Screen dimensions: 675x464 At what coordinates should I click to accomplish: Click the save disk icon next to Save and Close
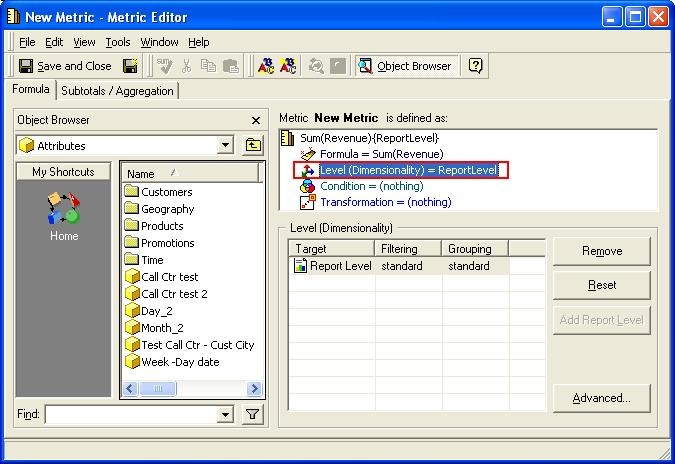click(x=130, y=66)
